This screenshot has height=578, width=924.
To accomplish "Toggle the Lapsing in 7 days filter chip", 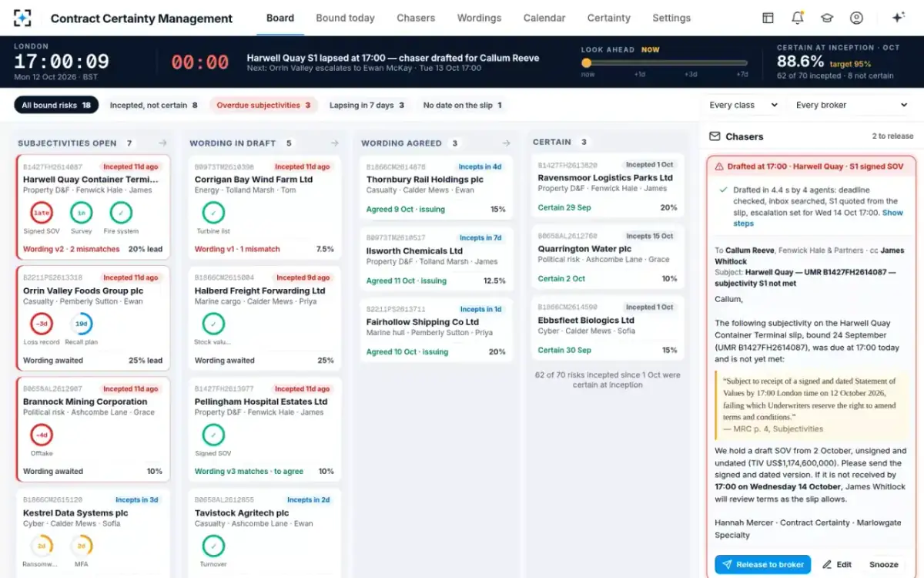I will [x=367, y=105].
